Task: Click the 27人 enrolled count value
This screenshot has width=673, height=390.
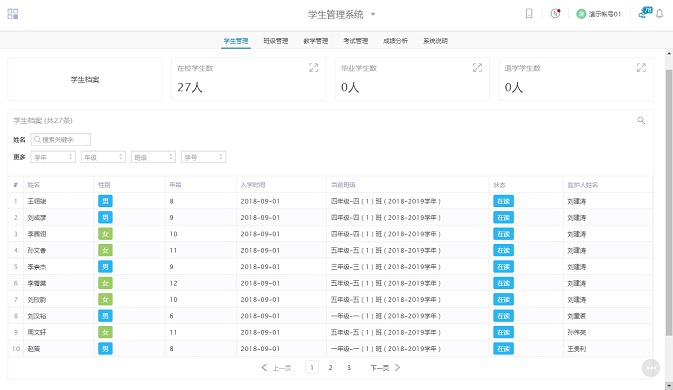Action: click(x=190, y=88)
